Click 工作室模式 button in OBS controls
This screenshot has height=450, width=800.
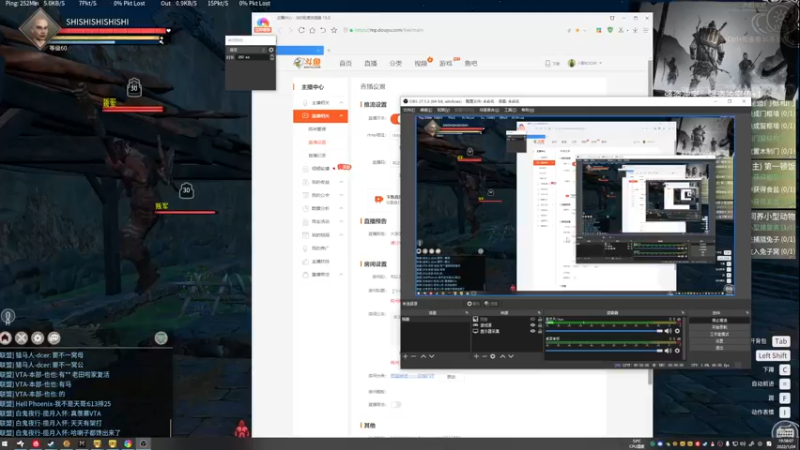click(719, 334)
